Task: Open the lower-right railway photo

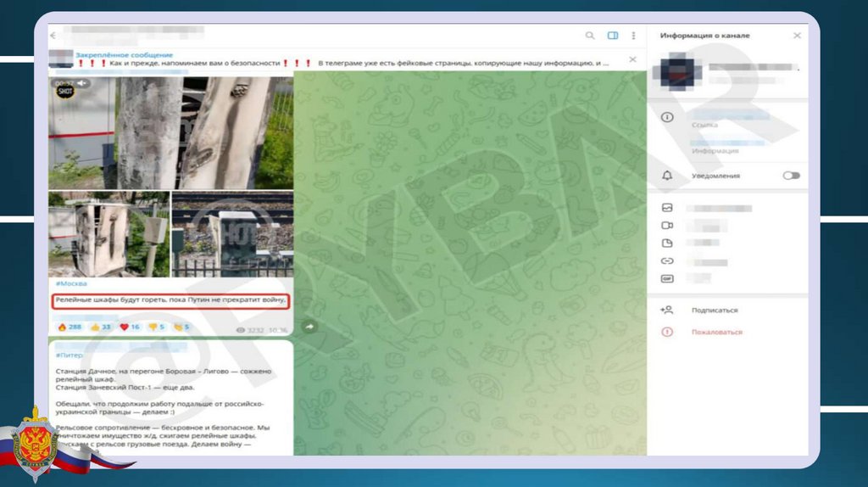Action: [x=232, y=234]
